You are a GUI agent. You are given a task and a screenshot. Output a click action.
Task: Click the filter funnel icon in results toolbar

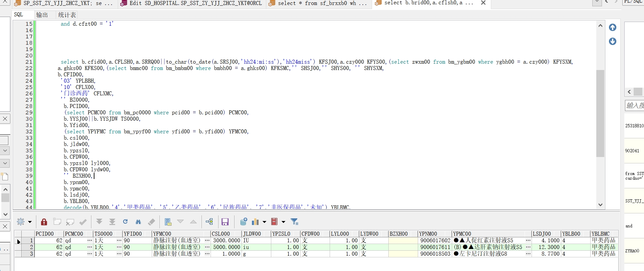(x=294, y=222)
